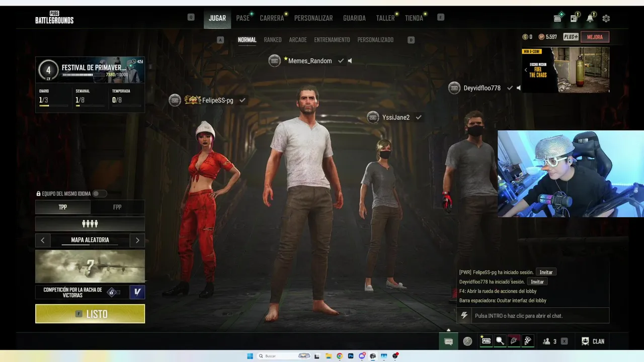This screenshot has height=362, width=644.
Task: Click the PLUS+ badge
Action: [571, 37]
